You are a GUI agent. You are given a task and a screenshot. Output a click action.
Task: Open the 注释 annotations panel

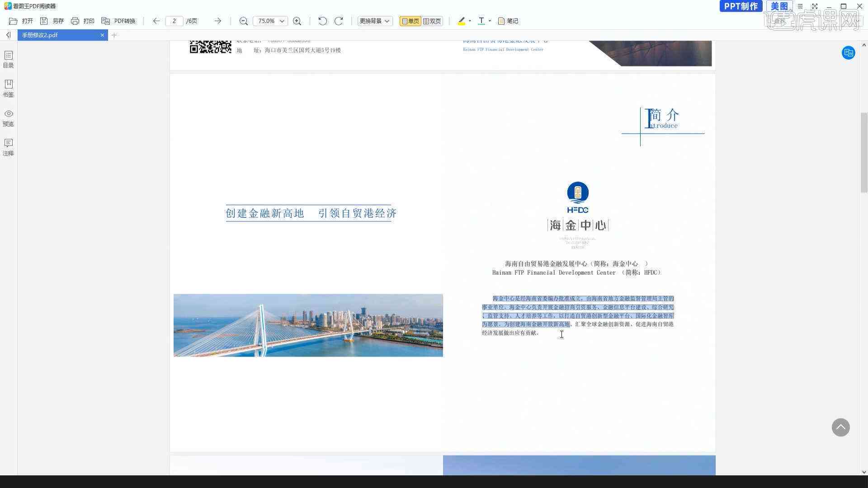(x=8, y=147)
